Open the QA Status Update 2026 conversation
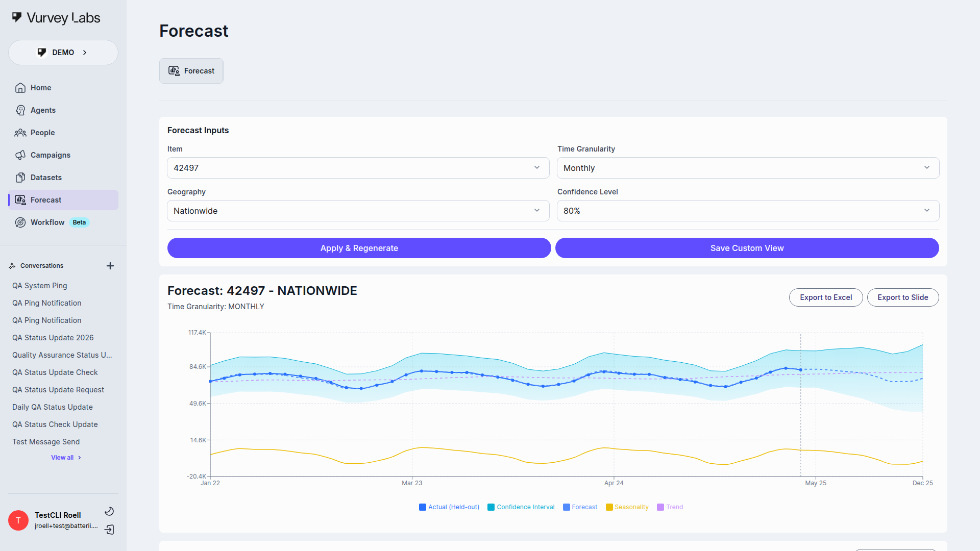 click(x=53, y=337)
